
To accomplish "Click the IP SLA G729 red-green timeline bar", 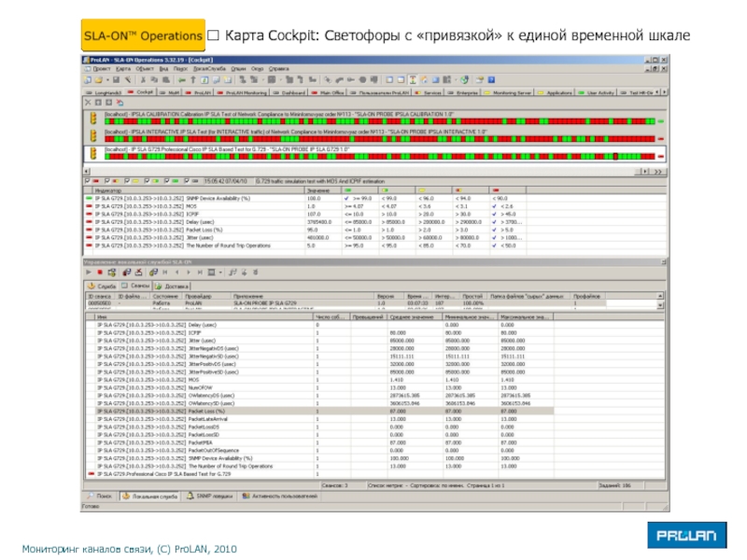I will [373, 156].
